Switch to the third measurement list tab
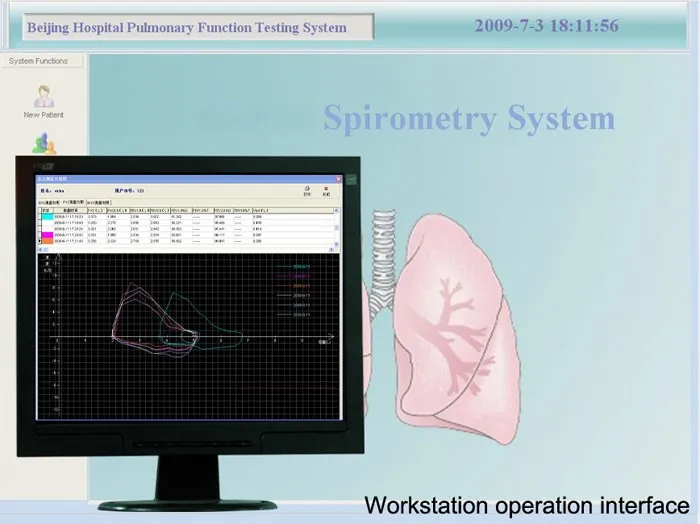This screenshot has width=700, height=524. (x=99, y=202)
